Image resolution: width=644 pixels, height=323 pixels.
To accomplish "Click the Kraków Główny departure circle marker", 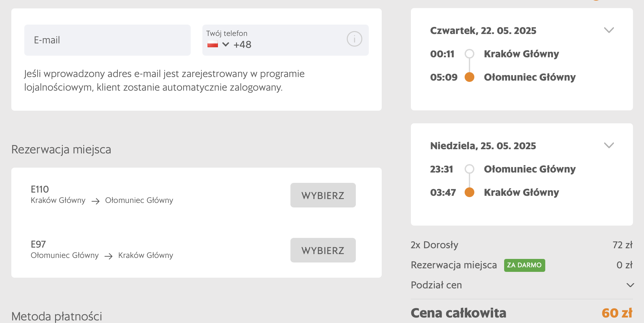I will pos(469,54).
